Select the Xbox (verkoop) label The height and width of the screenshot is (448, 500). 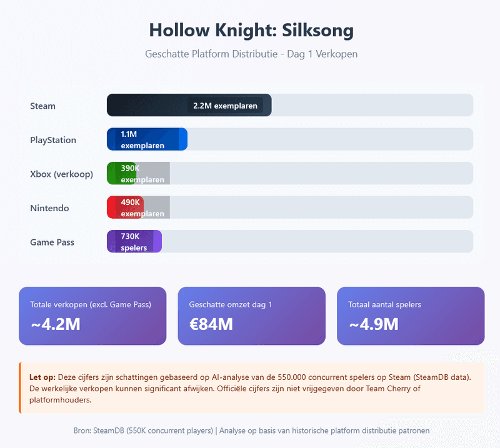61,174
